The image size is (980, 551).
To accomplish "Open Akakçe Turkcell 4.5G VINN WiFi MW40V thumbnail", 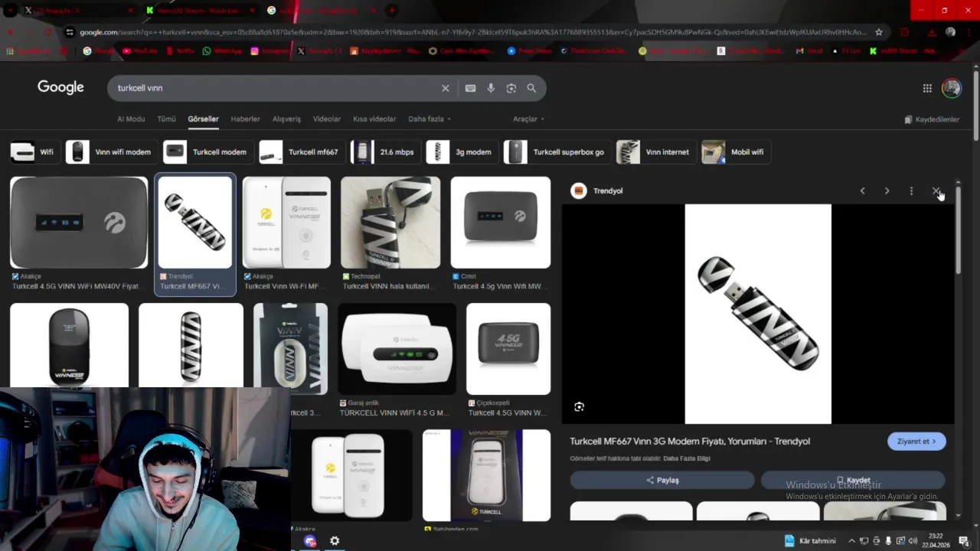I will click(79, 223).
